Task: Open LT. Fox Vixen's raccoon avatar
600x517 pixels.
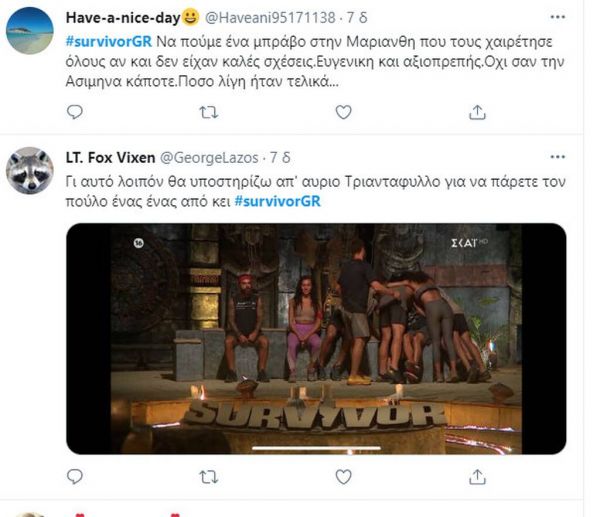Action: pos(30,170)
